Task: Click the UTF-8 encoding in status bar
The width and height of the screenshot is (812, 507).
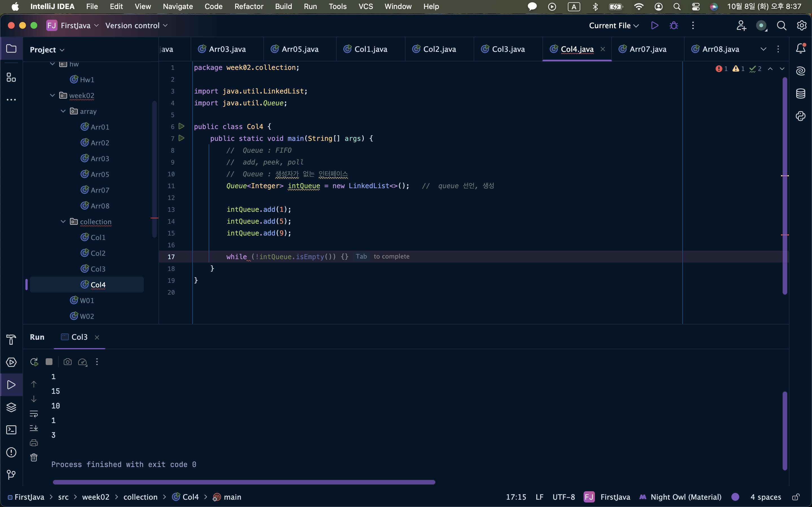Action: click(563, 497)
